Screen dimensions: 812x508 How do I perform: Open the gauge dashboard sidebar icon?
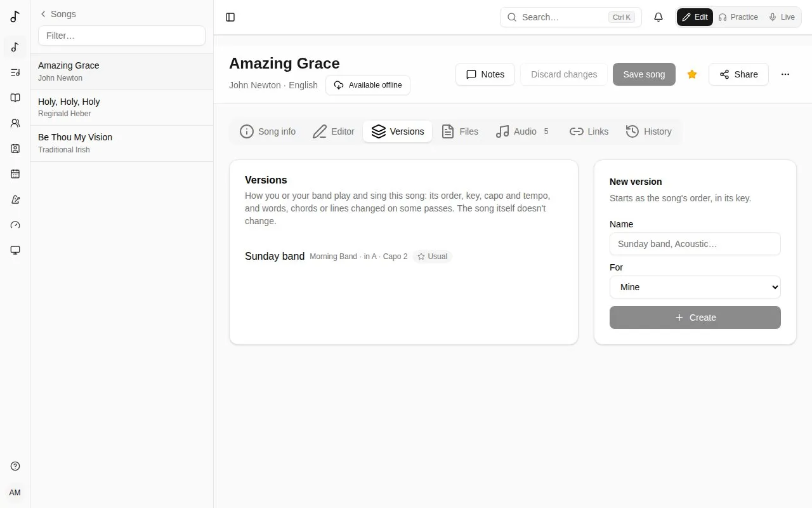click(x=15, y=225)
